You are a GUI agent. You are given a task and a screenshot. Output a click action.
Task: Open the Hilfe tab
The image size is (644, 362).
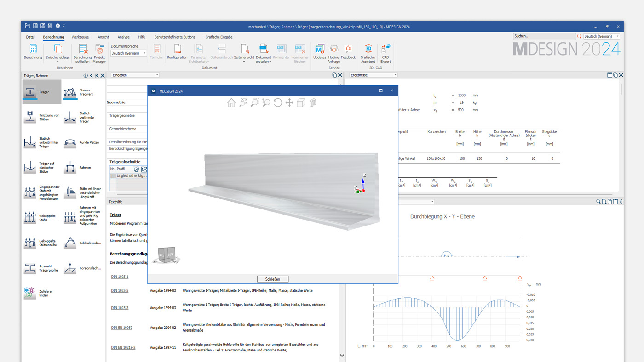click(142, 37)
